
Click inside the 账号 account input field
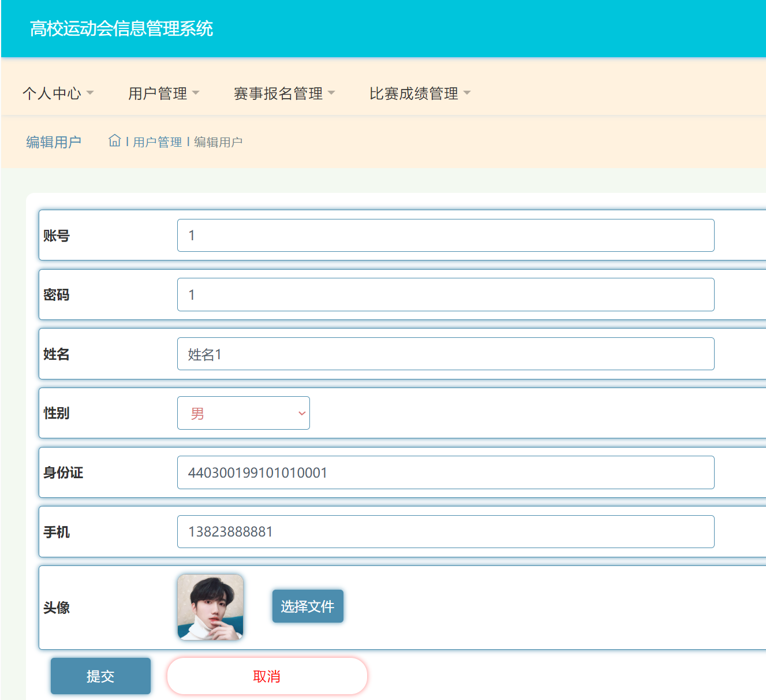[x=445, y=235]
